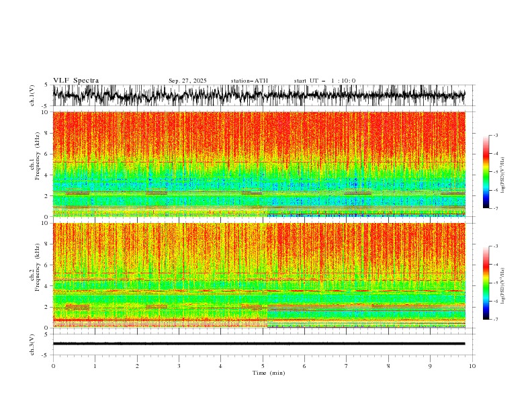This screenshot has width=532, height=411.
Task: Click time axis tick label "1"
Action: click(95, 366)
